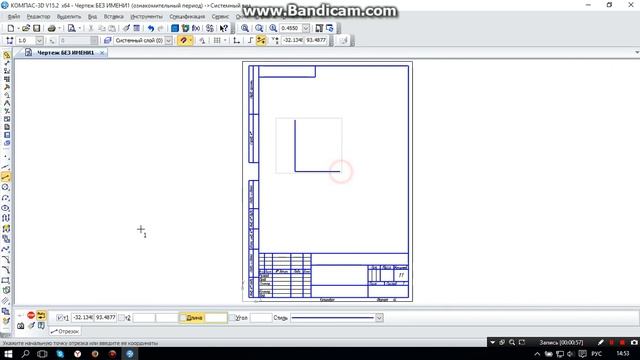Open the variables f(x) icon
This screenshot has height=360, width=640.
point(196,28)
